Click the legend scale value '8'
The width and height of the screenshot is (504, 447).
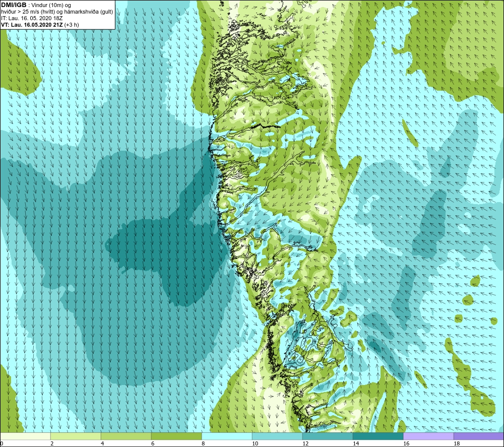[x=204, y=444]
